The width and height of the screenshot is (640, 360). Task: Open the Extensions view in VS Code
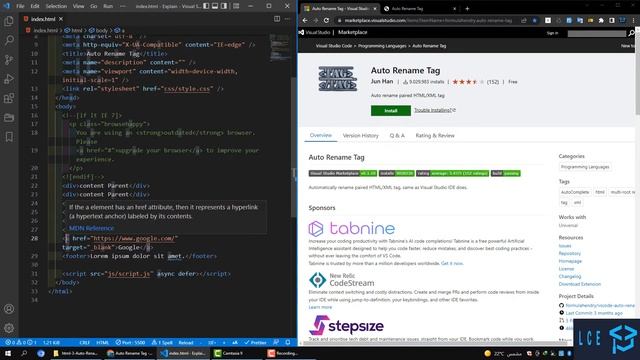click(x=9, y=98)
